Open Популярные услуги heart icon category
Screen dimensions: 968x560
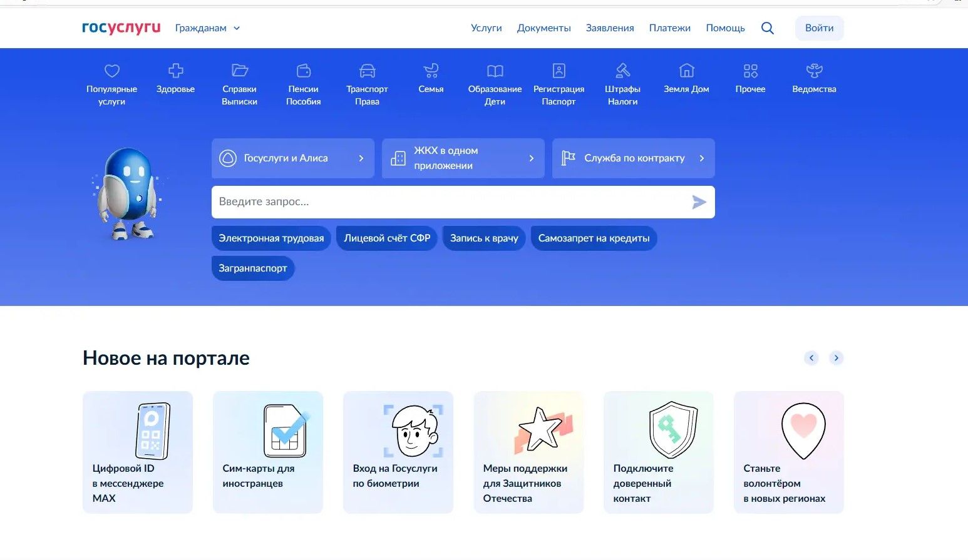[112, 71]
